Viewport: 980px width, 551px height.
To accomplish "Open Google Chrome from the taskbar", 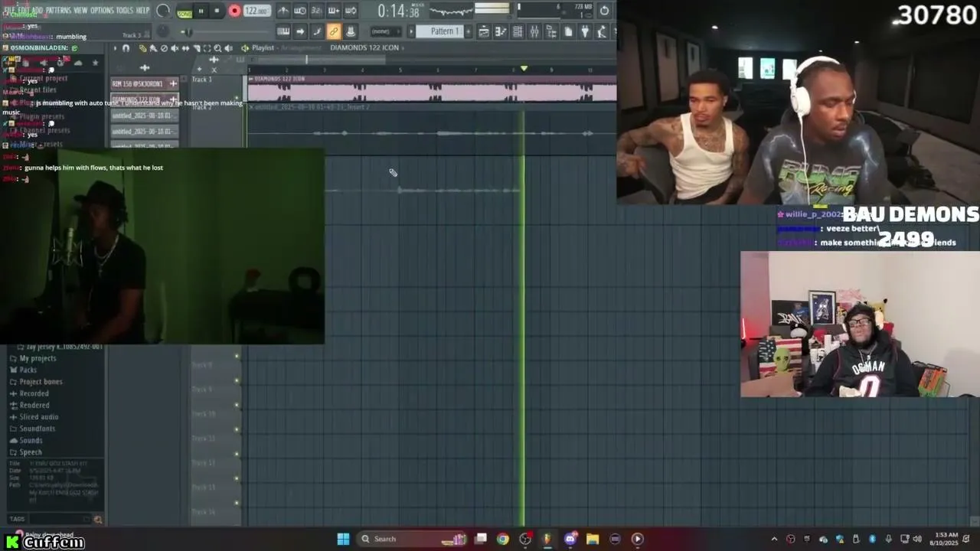I will click(502, 539).
